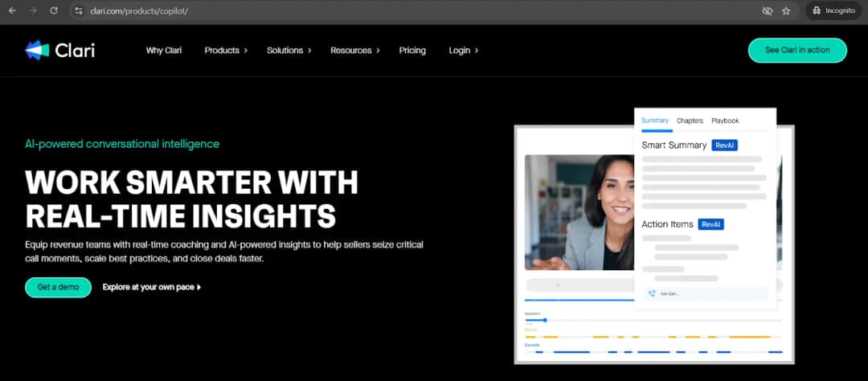Click the crossed-out eye tracking icon
Screen dimensions: 868x381
pos(768,10)
